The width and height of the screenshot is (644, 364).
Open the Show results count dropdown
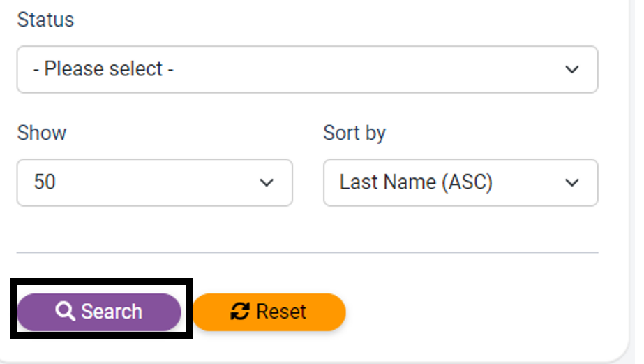154,182
